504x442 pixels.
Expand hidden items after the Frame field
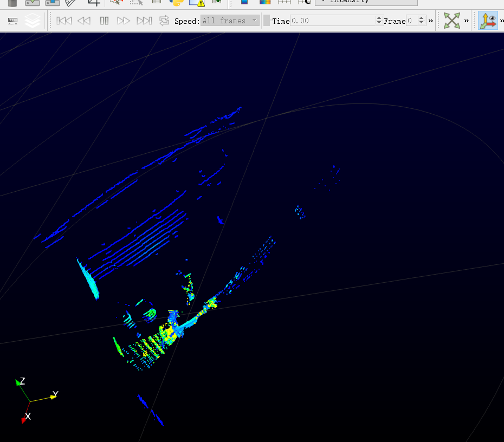click(431, 21)
